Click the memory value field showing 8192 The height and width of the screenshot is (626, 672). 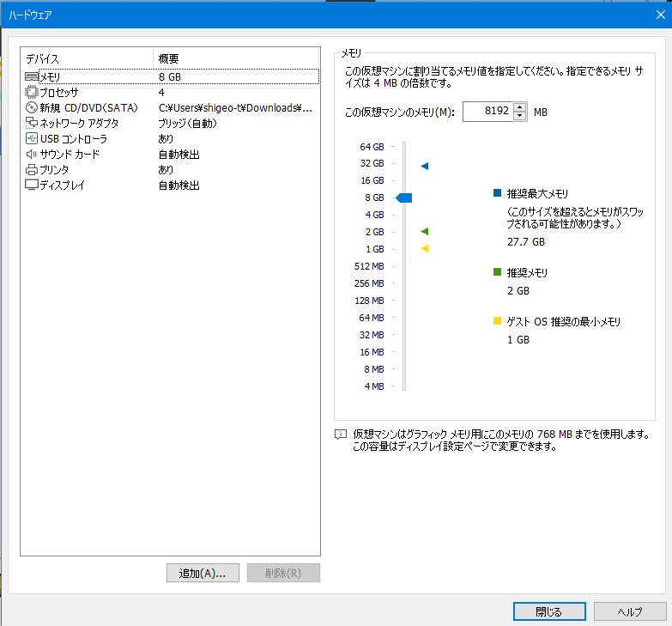[487, 112]
